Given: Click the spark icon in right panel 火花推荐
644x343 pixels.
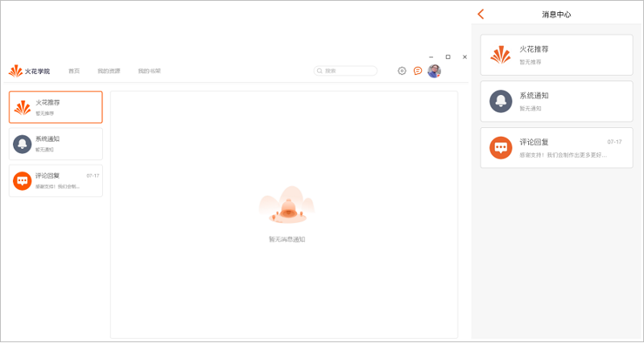Looking at the screenshot, I should coord(501,55).
